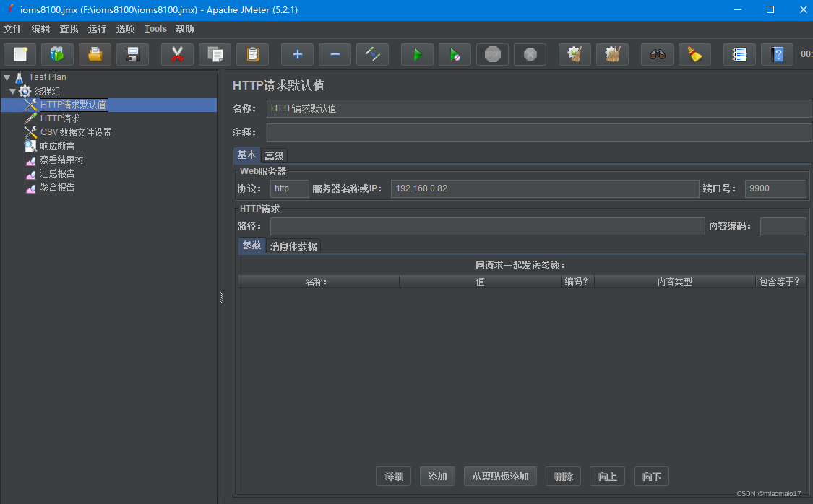Click the 向下 button
This screenshot has width=813, height=504.
pyautogui.click(x=651, y=476)
